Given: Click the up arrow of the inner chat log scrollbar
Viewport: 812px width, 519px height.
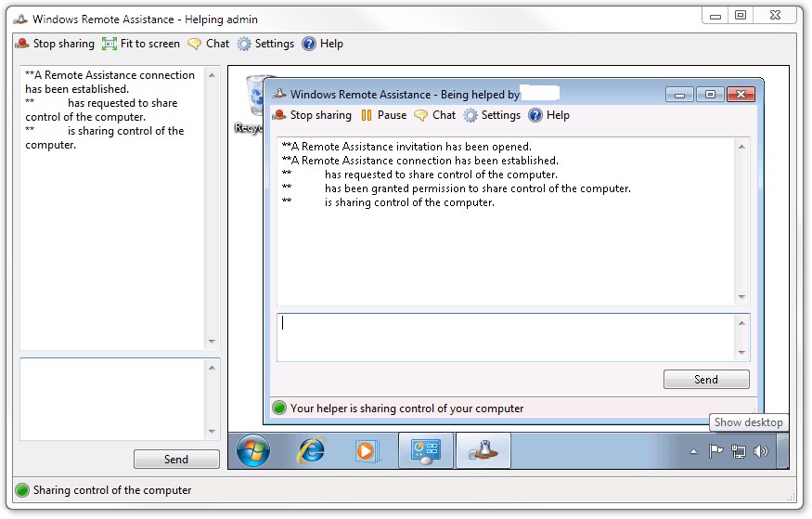Looking at the screenshot, I should pos(741,147).
